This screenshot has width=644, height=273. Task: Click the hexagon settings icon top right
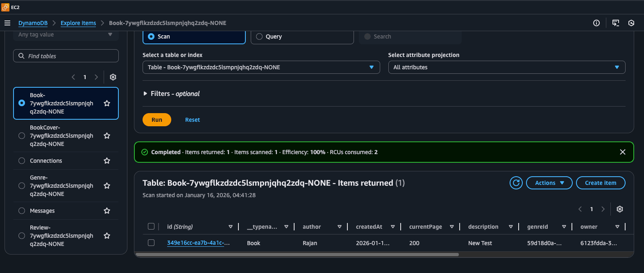tap(631, 23)
